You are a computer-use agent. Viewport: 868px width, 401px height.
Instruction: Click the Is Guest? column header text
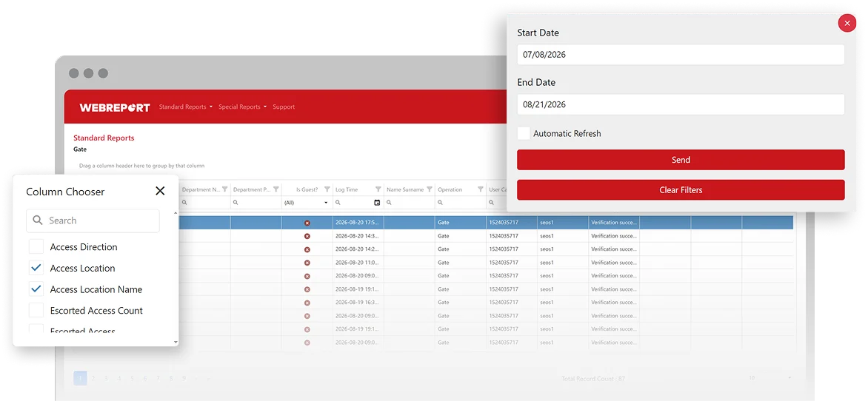307,189
